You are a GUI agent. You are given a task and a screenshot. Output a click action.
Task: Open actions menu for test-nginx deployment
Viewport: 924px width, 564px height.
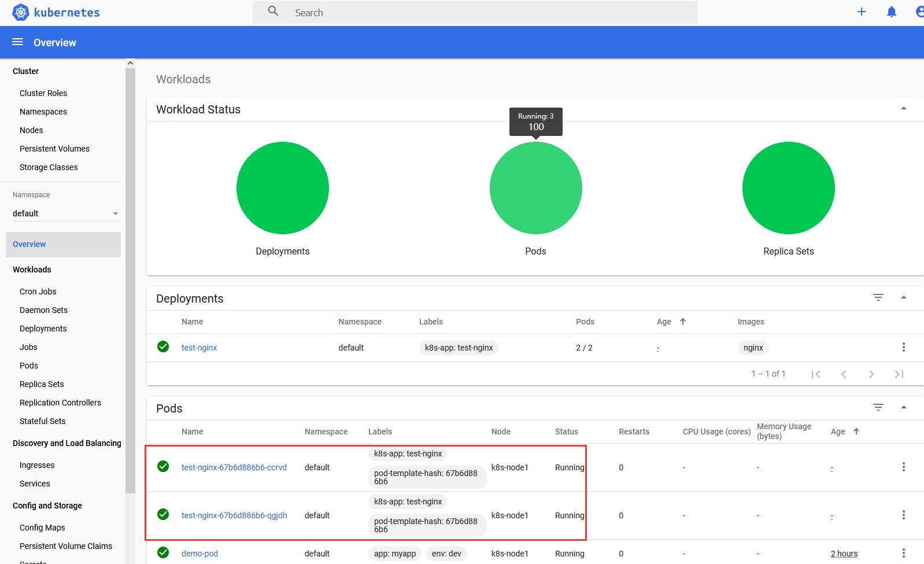pos(904,347)
